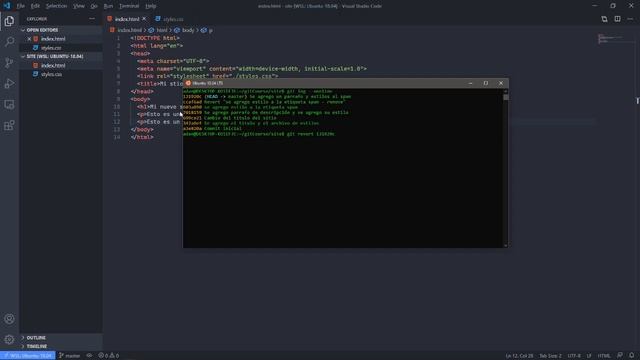Close index.html in Open Editors list
640x360 pixels.
[x=29, y=39]
